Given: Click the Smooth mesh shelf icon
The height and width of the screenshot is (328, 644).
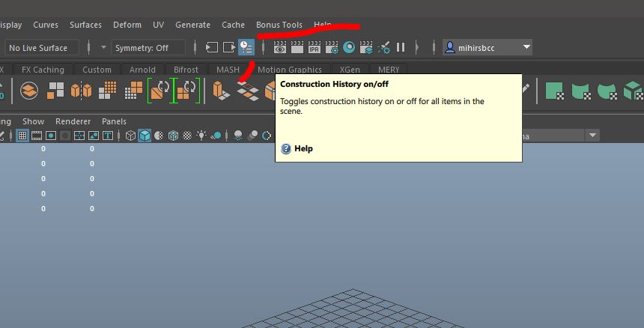Looking at the screenshot, I should tap(108, 91).
